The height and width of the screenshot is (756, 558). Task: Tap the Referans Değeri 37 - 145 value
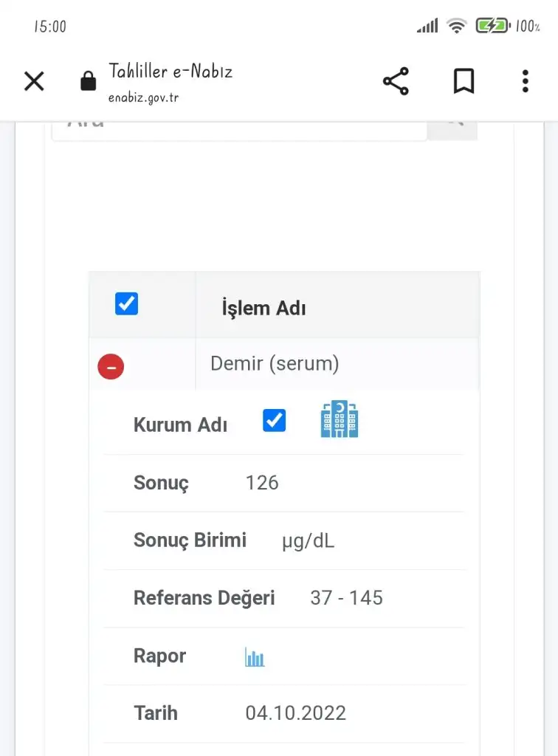346,598
